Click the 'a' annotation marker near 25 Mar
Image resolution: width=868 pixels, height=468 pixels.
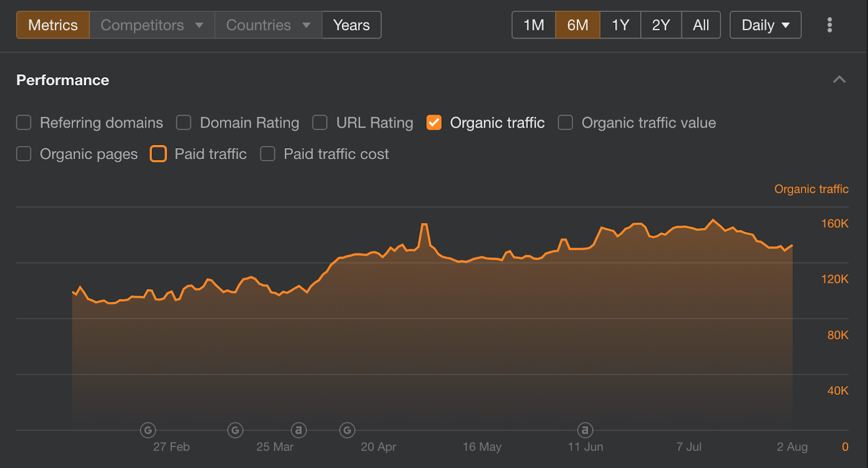click(x=298, y=431)
